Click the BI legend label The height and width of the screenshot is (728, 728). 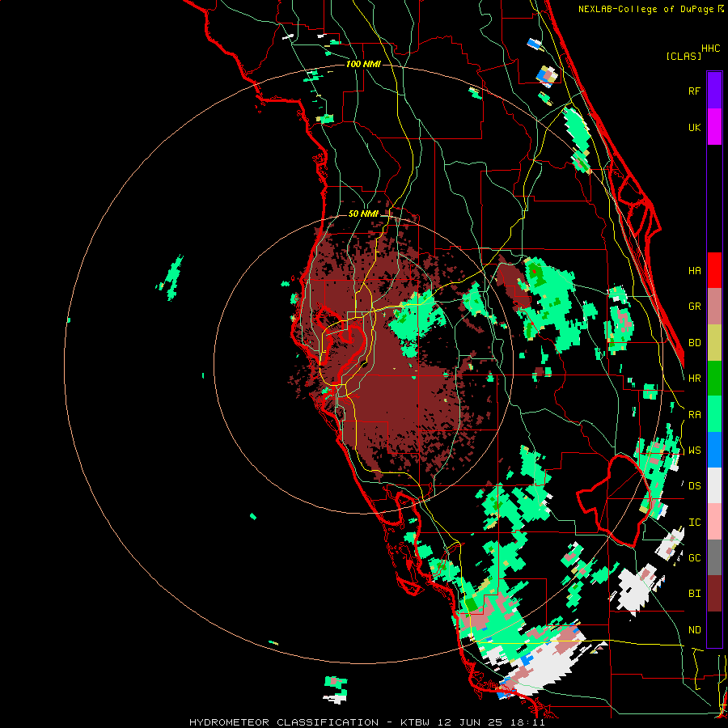click(694, 594)
